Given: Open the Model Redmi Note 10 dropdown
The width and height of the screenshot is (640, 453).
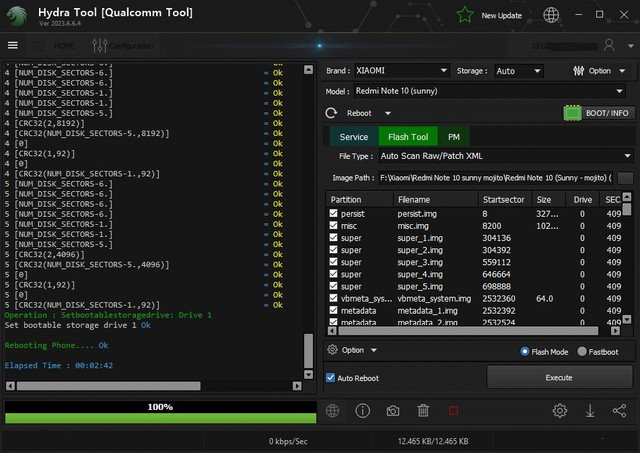Looking at the screenshot, I should click(x=490, y=91).
